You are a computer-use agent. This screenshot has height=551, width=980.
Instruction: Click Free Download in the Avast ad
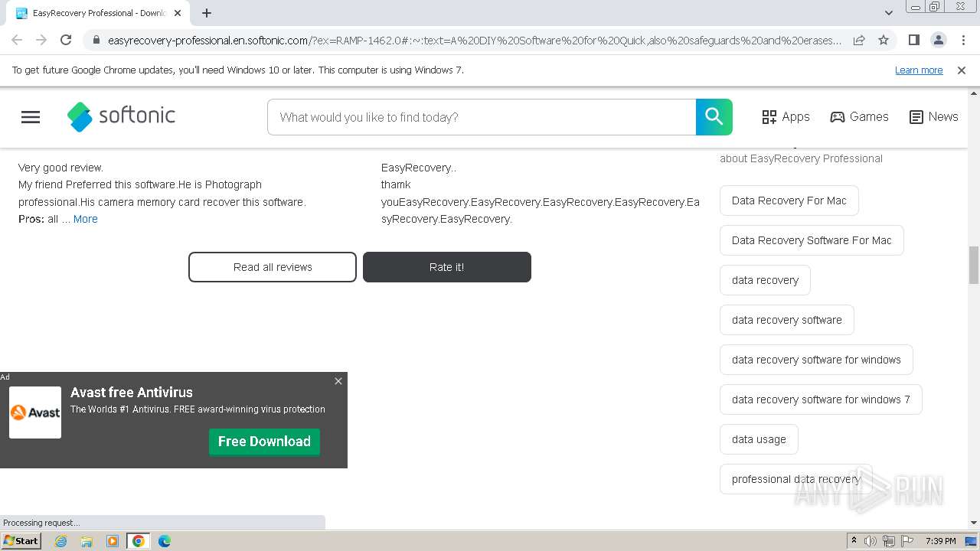click(264, 442)
